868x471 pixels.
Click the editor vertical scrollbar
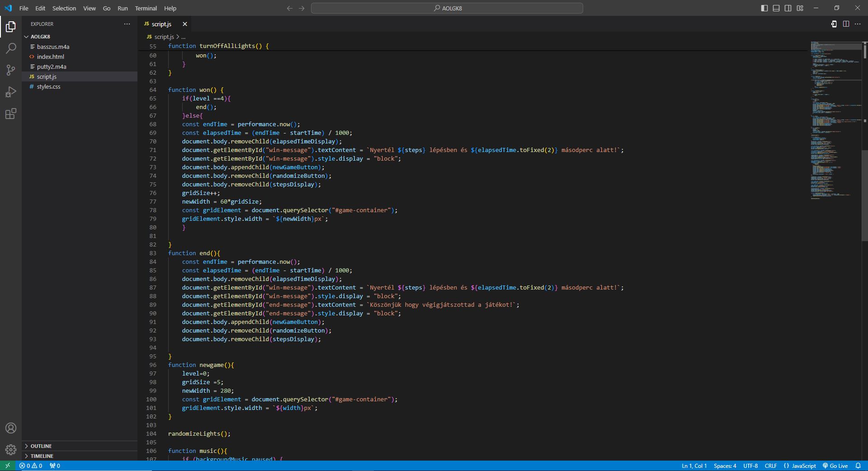coord(865,195)
